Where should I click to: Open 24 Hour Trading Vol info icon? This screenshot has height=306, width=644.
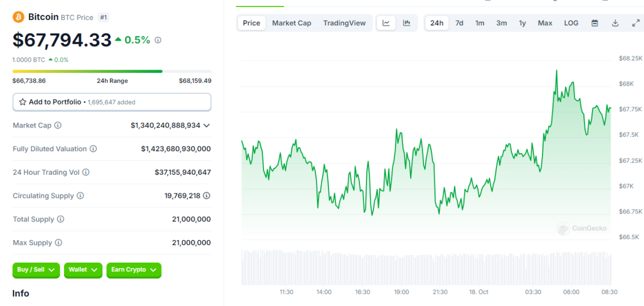tap(86, 173)
